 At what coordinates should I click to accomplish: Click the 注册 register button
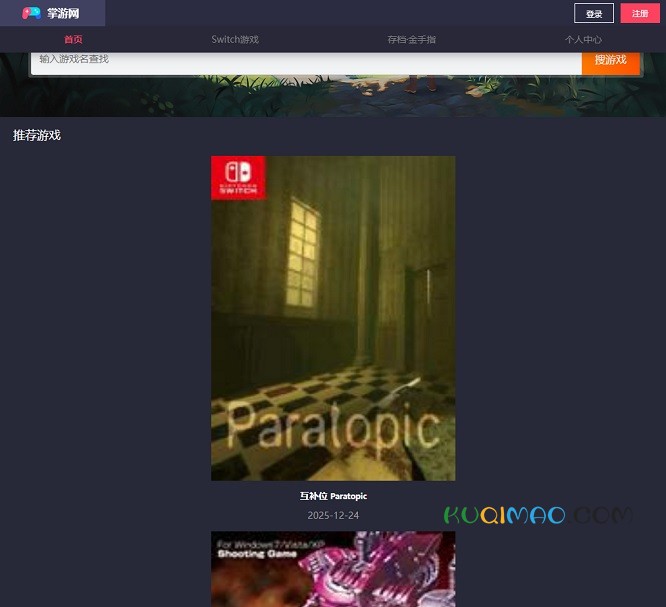[x=640, y=13]
